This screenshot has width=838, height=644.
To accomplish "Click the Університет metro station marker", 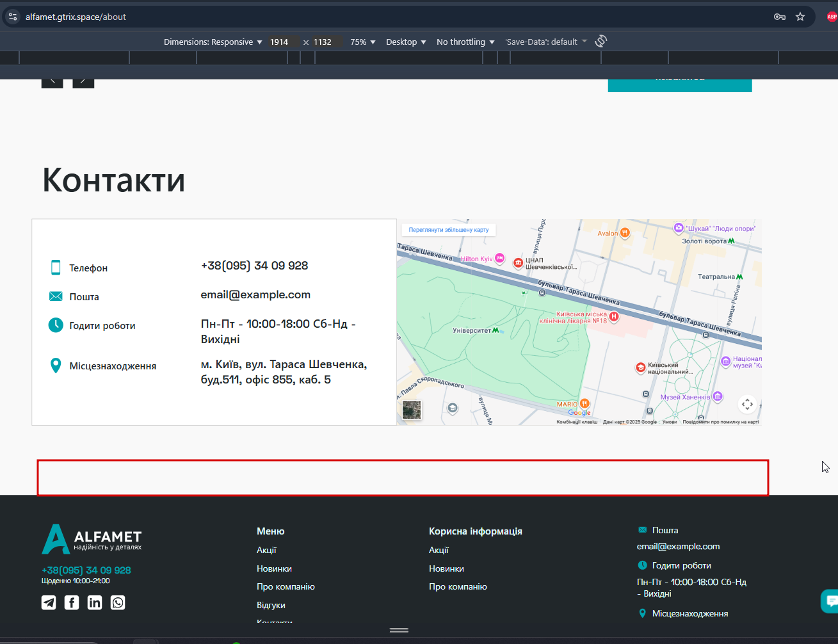I will [496, 330].
